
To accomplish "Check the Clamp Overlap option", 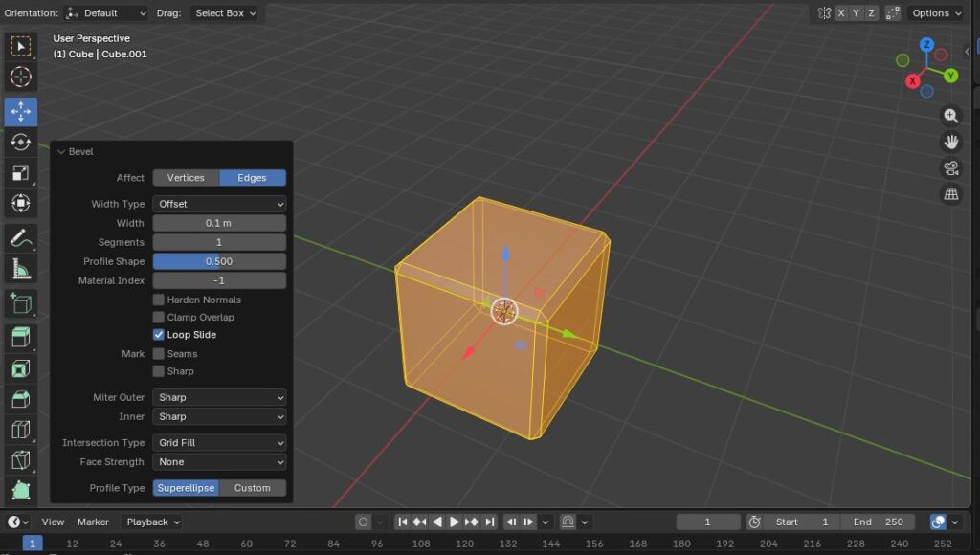I will coord(159,317).
